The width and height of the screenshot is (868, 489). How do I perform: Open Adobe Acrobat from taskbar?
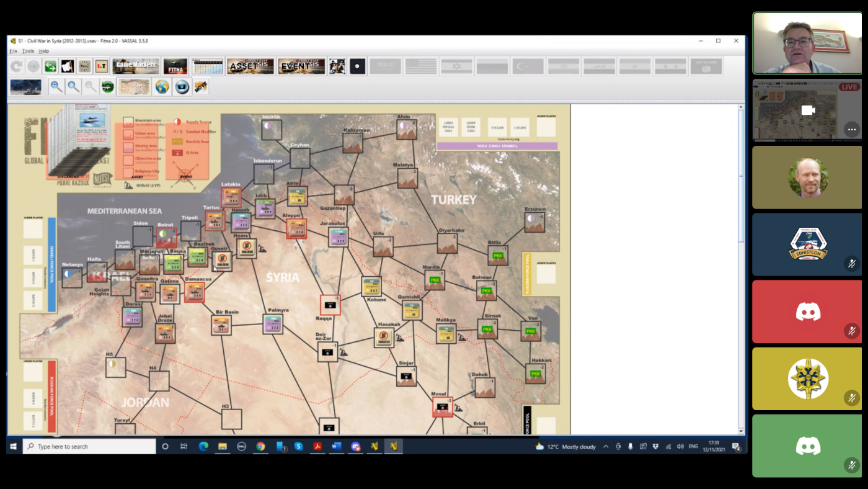[317, 446]
